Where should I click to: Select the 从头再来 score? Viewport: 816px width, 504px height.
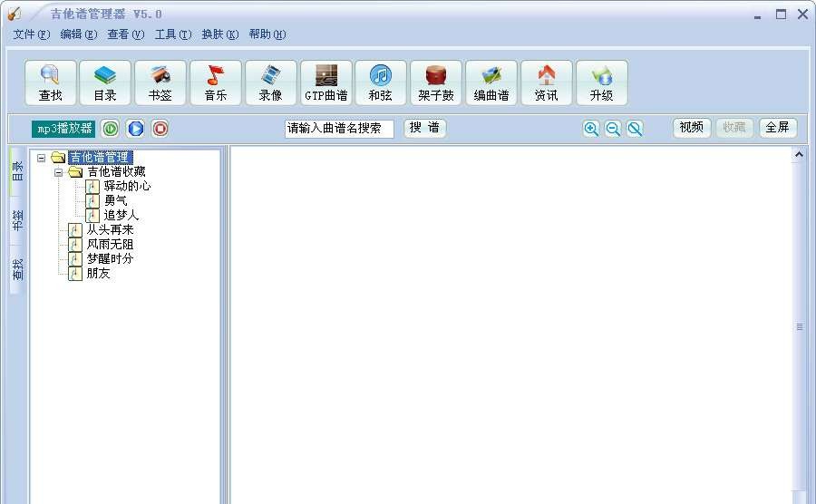click(x=110, y=230)
